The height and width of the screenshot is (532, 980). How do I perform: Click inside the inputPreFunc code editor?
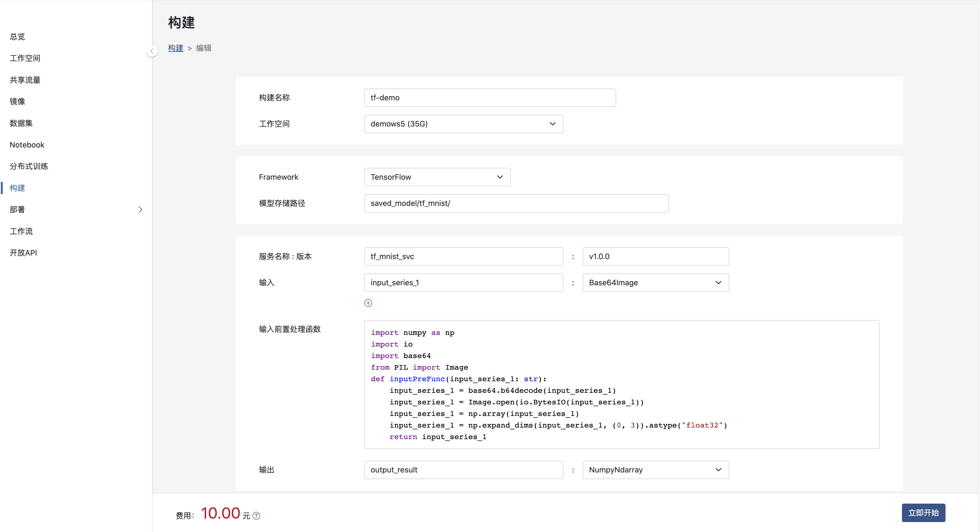(x=621, y=384)
